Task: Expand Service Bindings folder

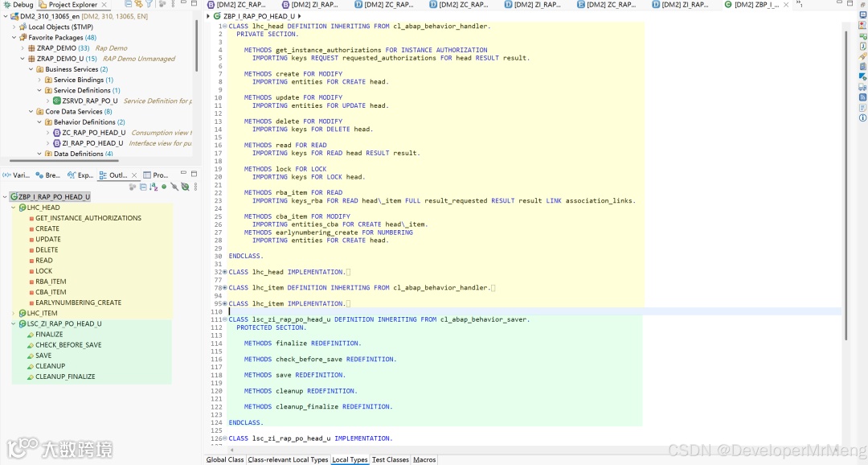Action: [x=39, y=80]
